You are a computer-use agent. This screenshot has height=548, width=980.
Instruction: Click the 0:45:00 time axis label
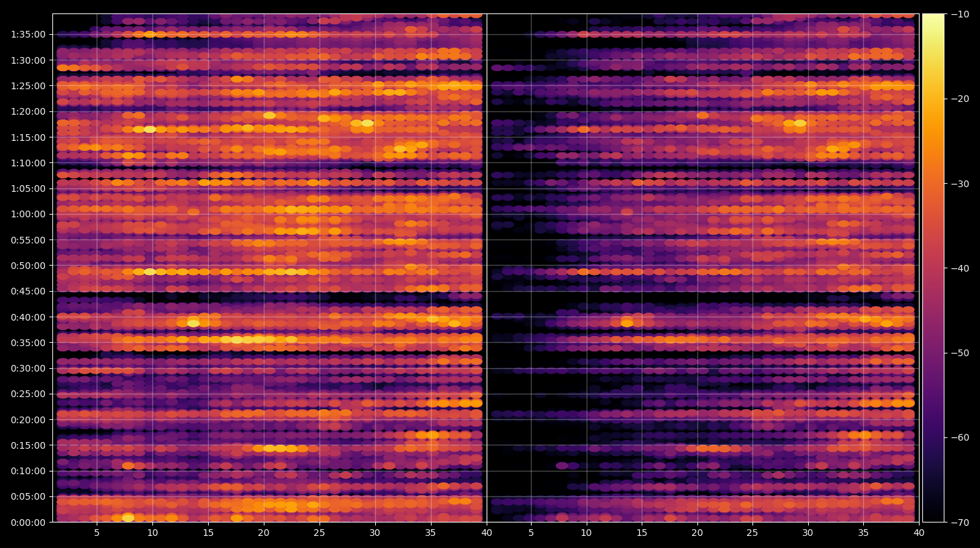pyautogui.click(x=28, y=291)
